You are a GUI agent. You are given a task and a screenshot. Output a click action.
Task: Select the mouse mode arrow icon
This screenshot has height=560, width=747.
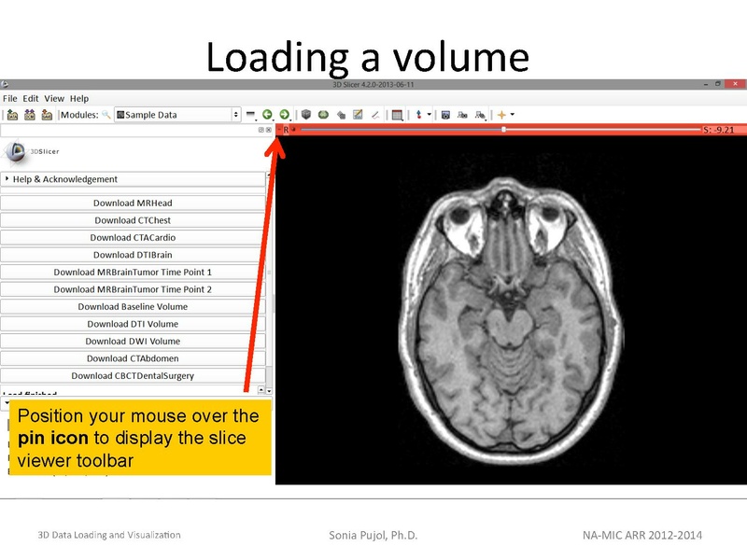[x=418, y=114]
